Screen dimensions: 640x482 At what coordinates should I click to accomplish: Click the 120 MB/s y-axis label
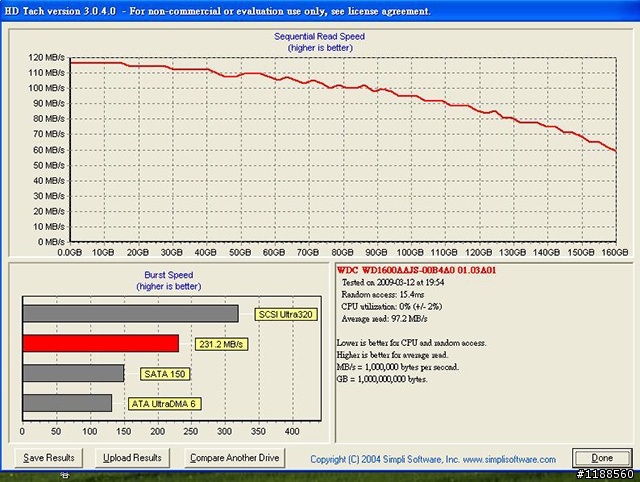click(x=46, y=58)
